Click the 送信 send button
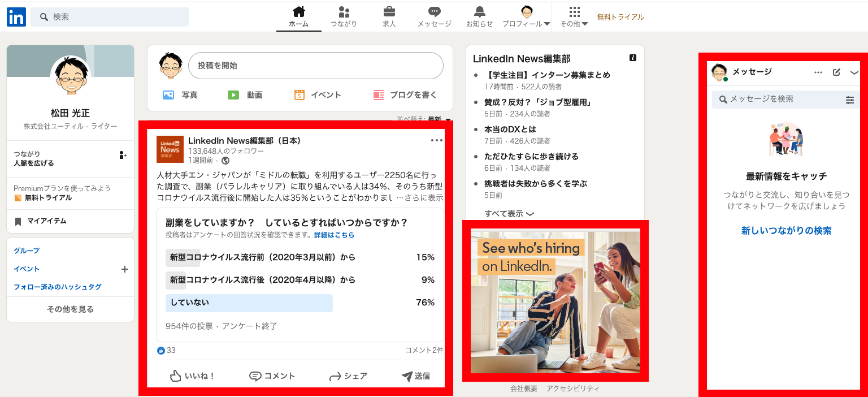The height and width of the screenshot is (397, 868). [416, 376]
